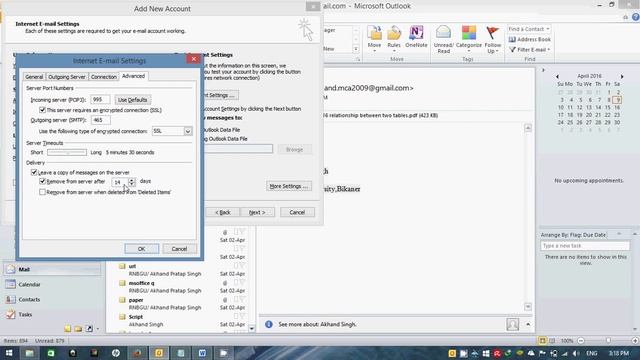Click the zoom out minus button
Image resolution: width=640 pixels, height=360 pixels.
coord(581,340)
